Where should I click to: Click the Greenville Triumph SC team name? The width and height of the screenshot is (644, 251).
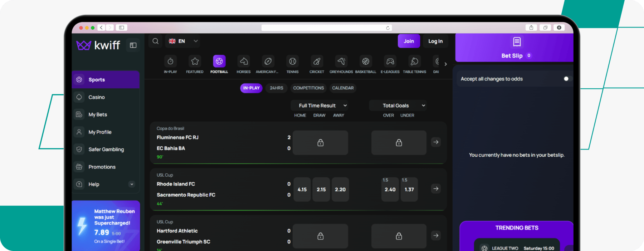(184, 242)
